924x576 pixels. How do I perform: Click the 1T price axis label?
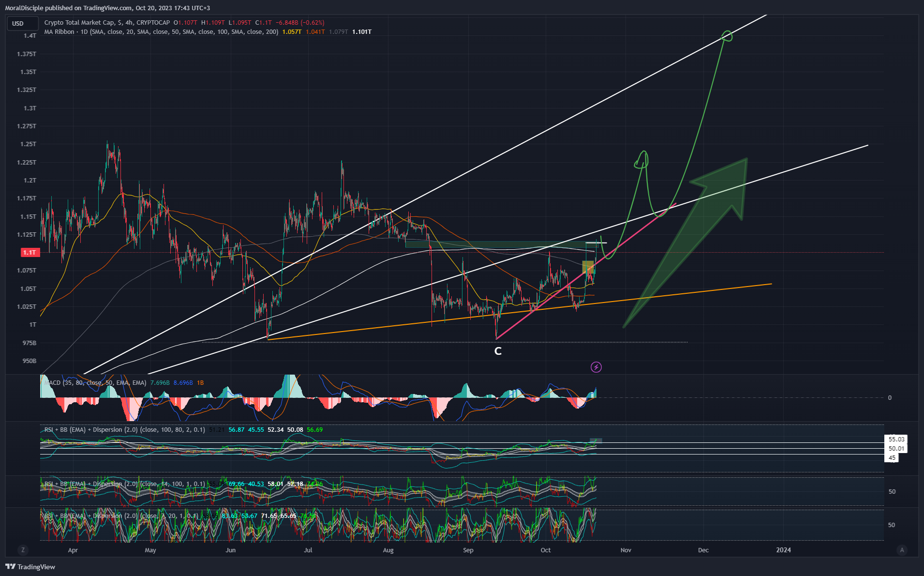[x=33, y=325]
